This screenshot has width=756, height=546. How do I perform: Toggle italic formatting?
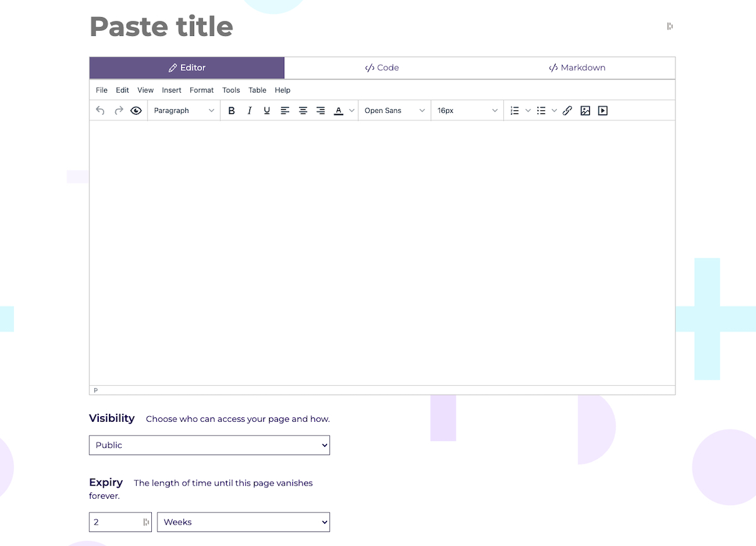click(x=249, y=110)
